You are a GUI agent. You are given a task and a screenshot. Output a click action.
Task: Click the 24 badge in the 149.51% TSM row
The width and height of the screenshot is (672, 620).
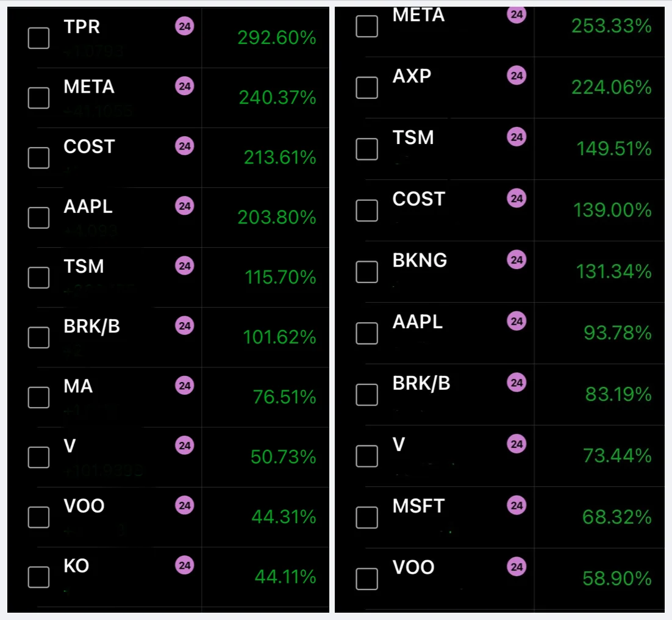(x=517, y=137)
